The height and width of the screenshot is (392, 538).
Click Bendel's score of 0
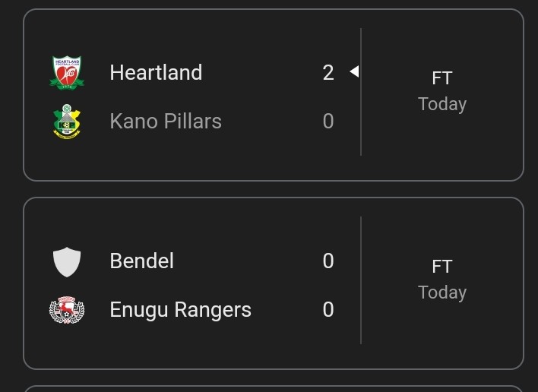pos(328,261)
